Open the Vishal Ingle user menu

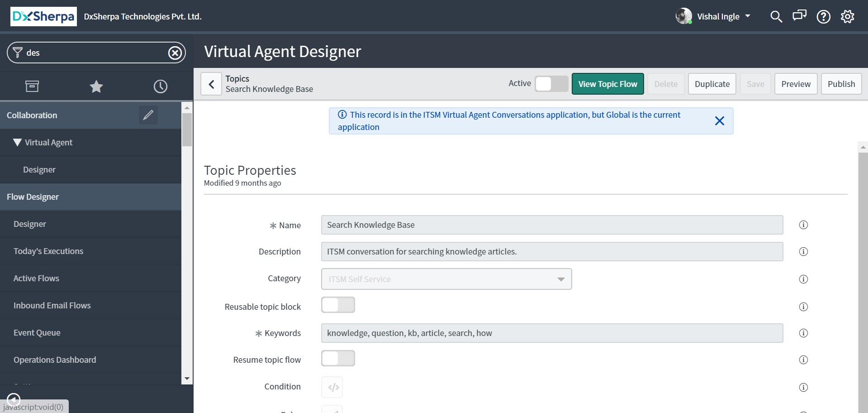(718, 17)
